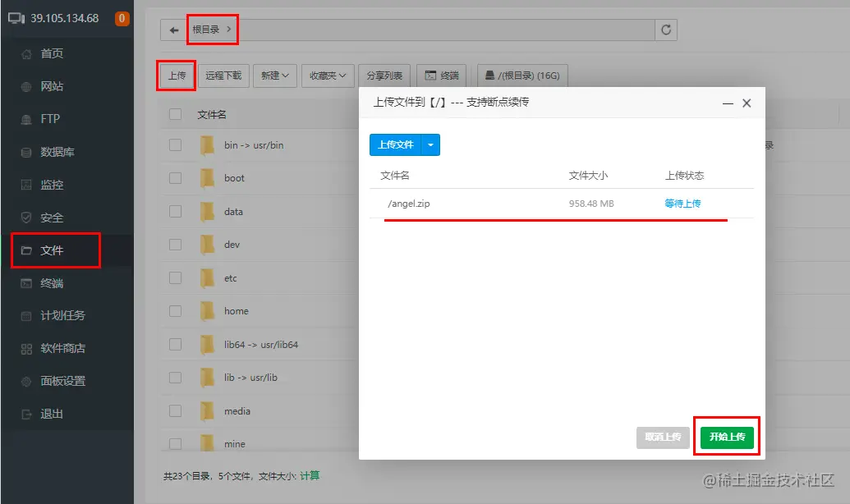Expand the arrow beside 上传文件 button
The width and height of the screenshot is (850, 504).
[430, 144]
